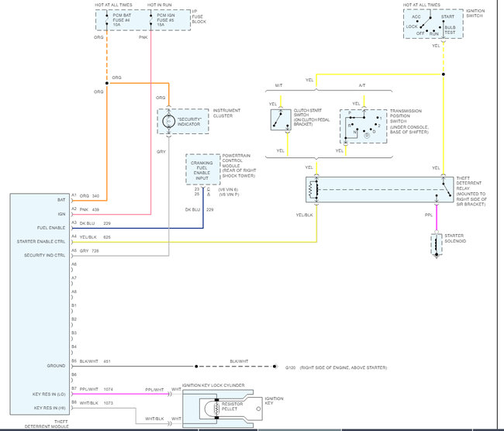Screen dimensions: 504x431
Task: Click the starter solenoid coil symbol
Action: (x=437, y=245)
